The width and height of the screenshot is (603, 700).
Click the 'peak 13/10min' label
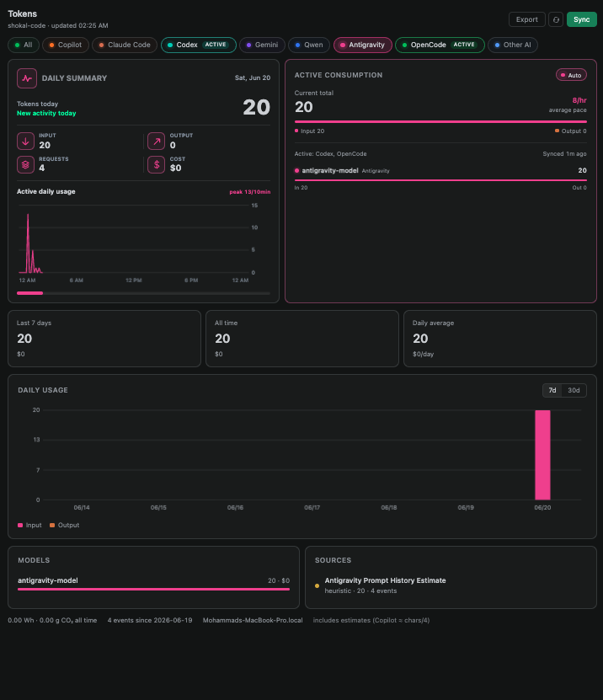(x=250, y=192)
